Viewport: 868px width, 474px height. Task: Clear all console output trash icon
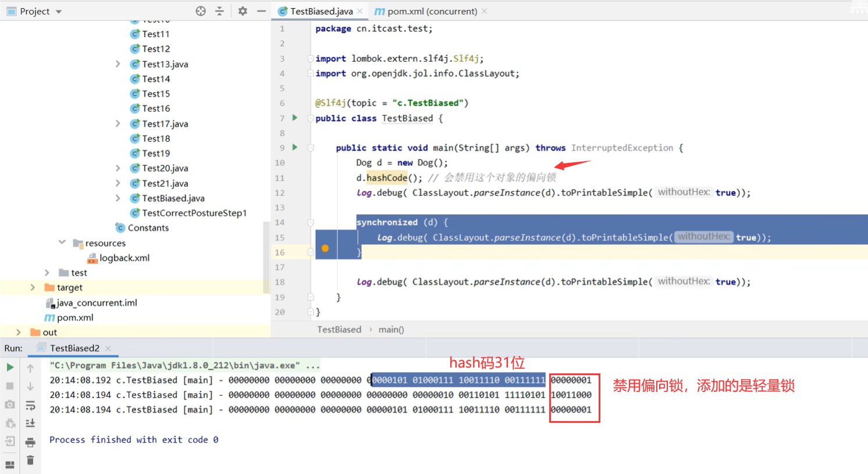[30, 460]
